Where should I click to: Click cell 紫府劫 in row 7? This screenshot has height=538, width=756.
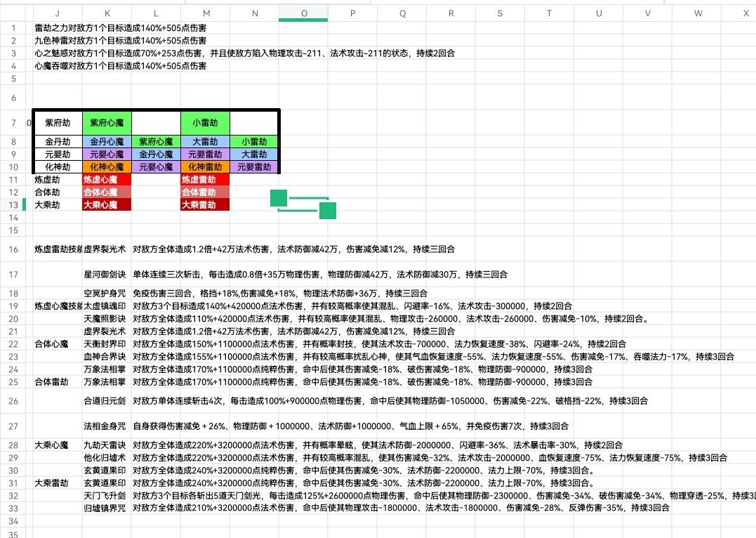[58, 123]
